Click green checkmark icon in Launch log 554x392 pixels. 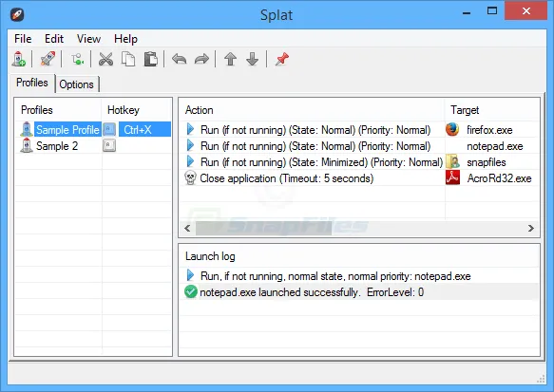click(191, 291)
